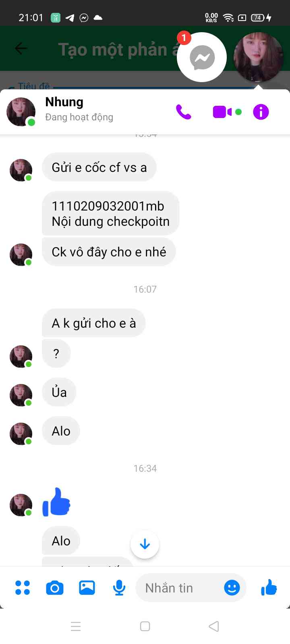Jump to latest messages with down arrow
Image resolution: width=290 pixels, height=644 pixels.
tap(145, 544)
